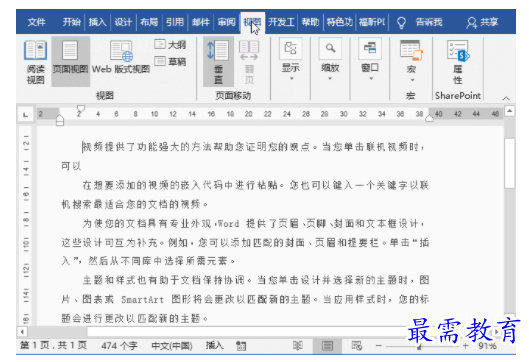Switch to the 审阅 (Review) tab
529x362 pixels.
pyautogui.click(x=226, y=22)
